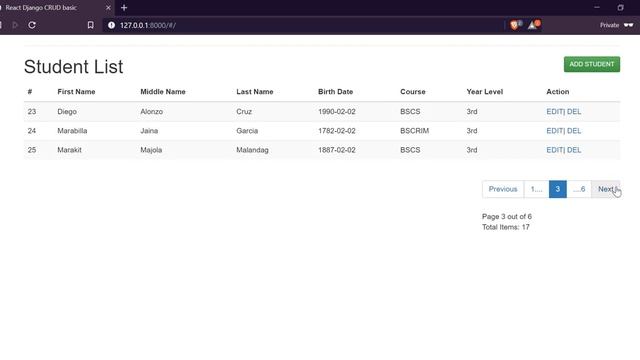Click the middle name Jaina cell
The image size is (640, 360).
[149, 131]
